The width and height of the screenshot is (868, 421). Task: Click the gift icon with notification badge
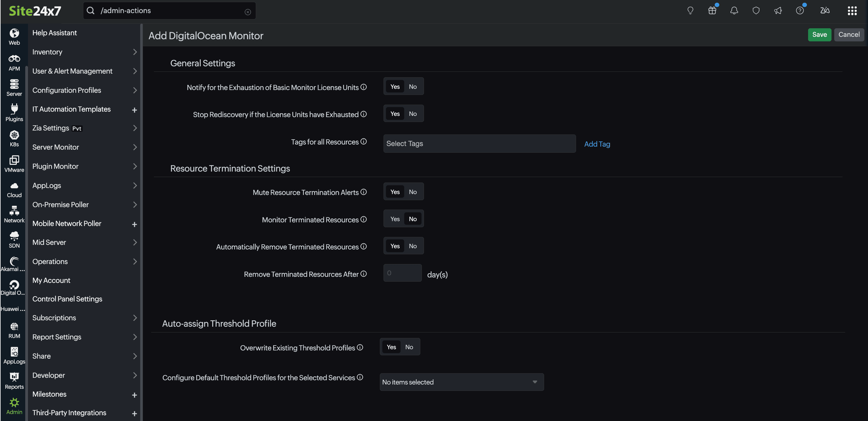712,10
